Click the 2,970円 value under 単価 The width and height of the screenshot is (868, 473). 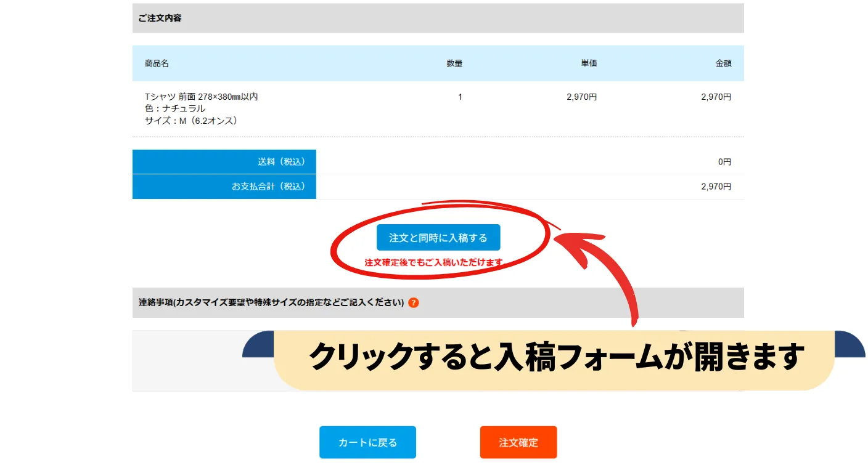pos(581,97)
